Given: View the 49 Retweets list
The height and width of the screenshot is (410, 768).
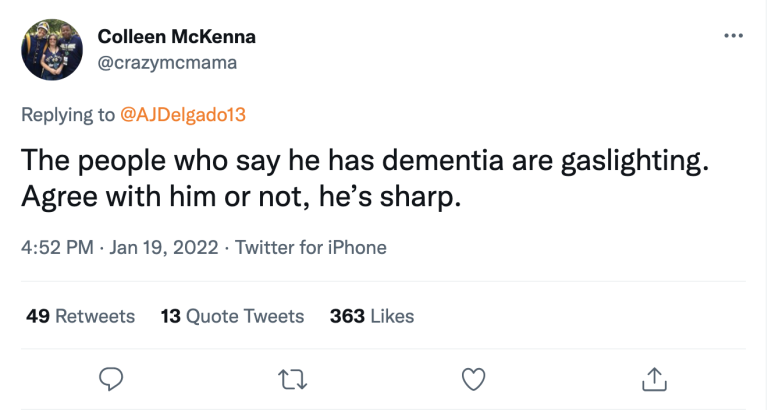Looking at the screenshot, I should pos(80,316).
